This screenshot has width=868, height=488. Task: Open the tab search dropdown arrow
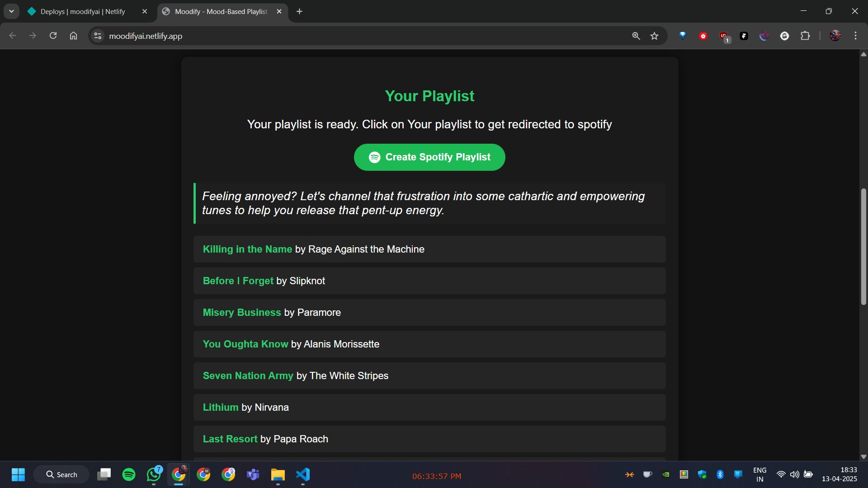coord(11,11)
